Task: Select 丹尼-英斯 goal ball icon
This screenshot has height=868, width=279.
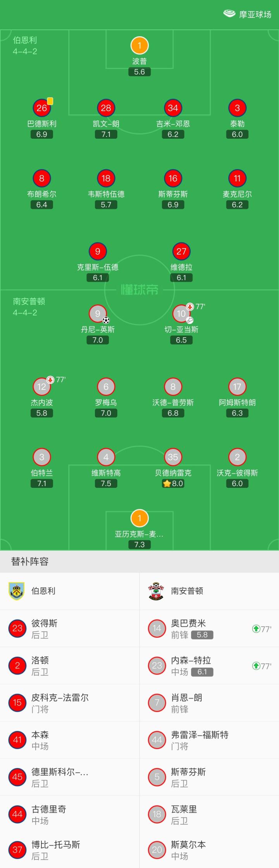Action: (x=106, y=320)
